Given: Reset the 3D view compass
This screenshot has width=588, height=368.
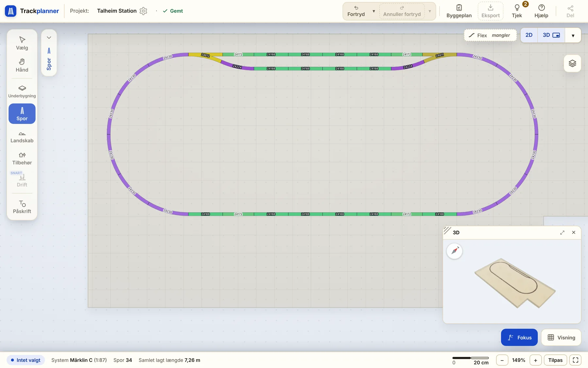Looking at the screenshot, I should tap(455, 251).
